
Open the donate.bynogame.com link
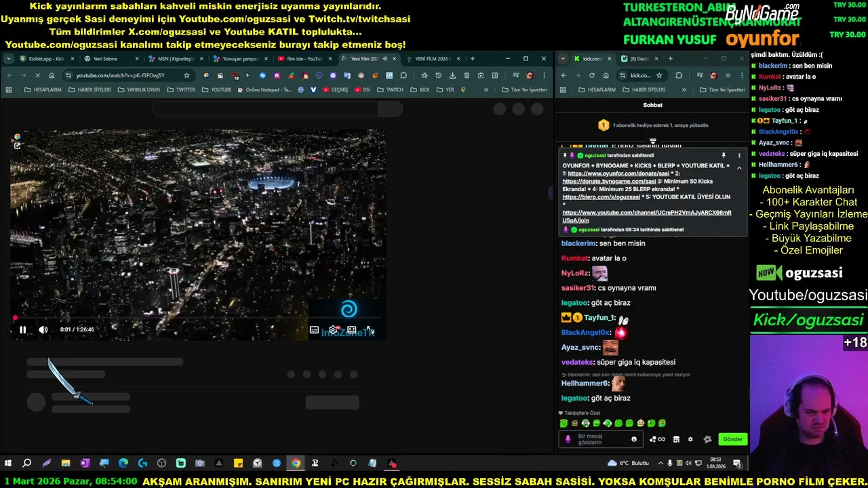click(x=609, y=181)
